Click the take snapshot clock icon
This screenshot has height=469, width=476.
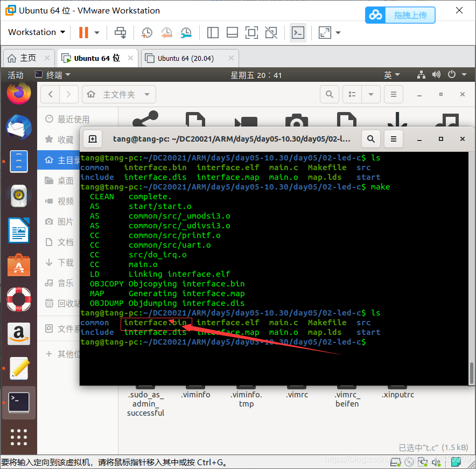pos(147,32)
